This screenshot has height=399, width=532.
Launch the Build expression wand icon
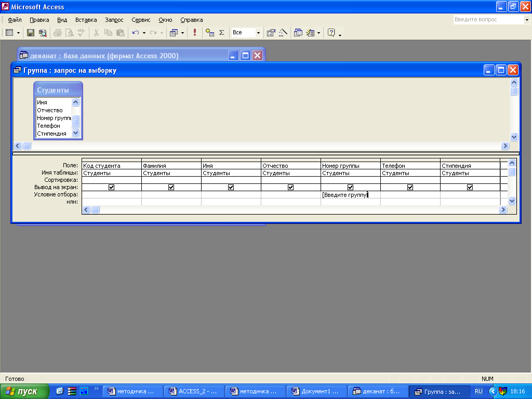pyautogui.click(x=283, y=33)
